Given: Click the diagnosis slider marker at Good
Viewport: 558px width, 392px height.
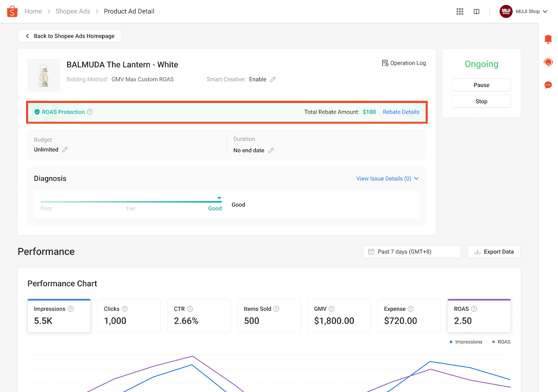Looking at the screenshot, I should (x=219, y=198).
